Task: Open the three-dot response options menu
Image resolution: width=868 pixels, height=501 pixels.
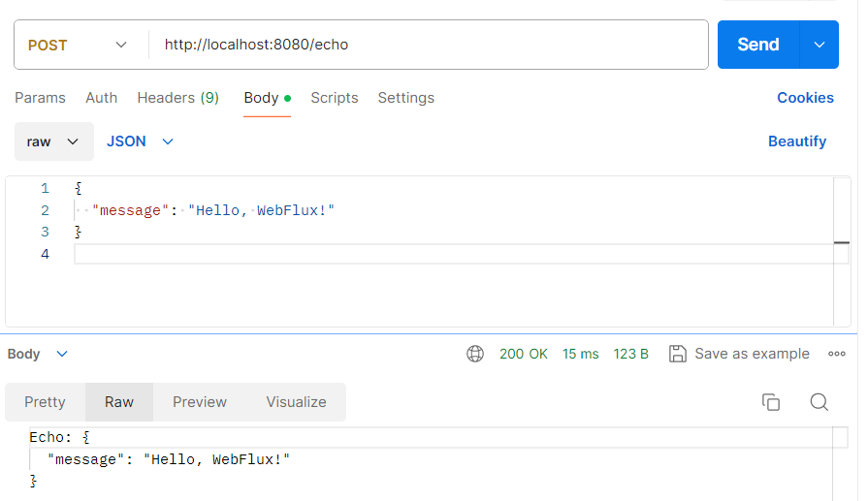Action: click(x=837, y=354)
